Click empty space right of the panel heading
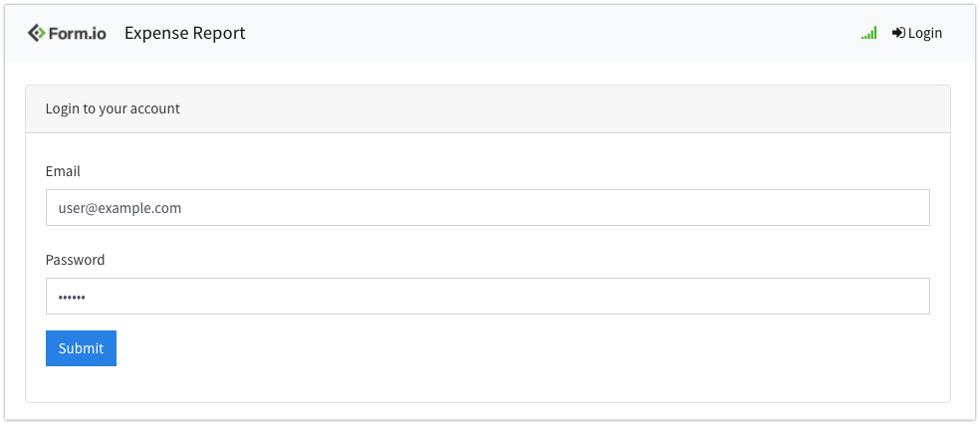 click(598, 108)
